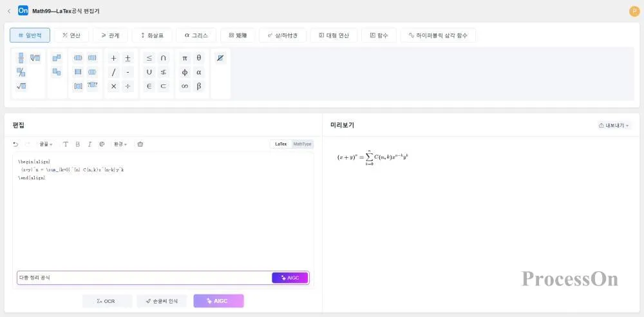Toggle bold formatting in editor

[77, 144]
